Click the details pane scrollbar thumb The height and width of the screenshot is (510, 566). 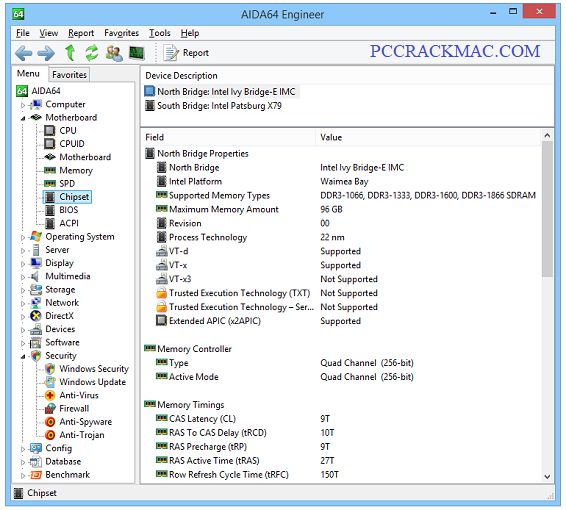pyautogui.click(x=547, y=209)
